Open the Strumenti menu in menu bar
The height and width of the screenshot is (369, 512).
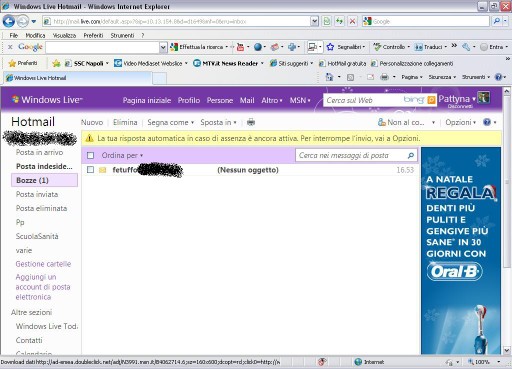122,35
